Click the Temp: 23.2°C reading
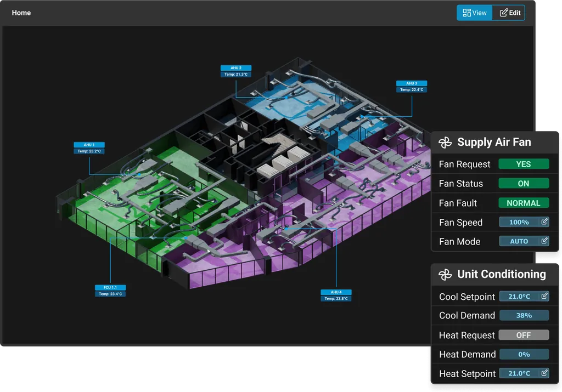 (x=89, y=151)
